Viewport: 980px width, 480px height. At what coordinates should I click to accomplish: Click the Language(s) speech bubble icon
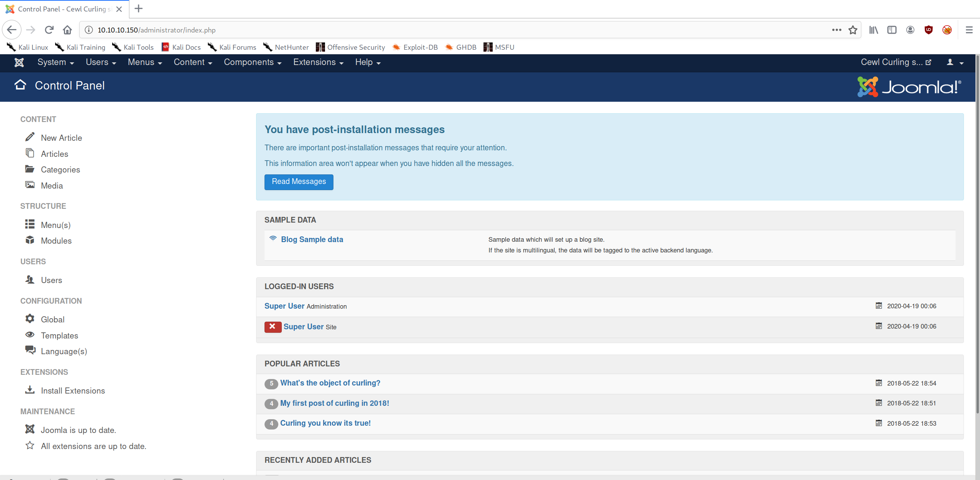(x=30, y=350)
